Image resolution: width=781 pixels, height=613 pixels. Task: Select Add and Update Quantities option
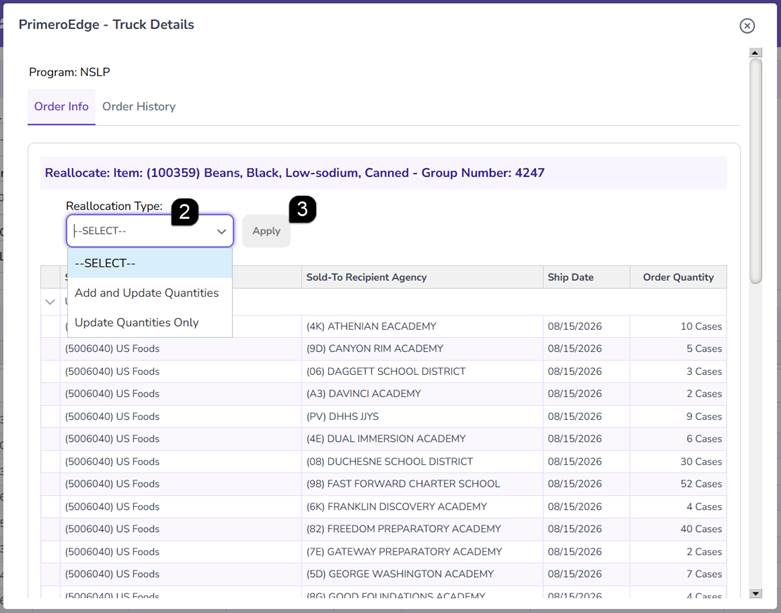pyautogui.click(x=150, y=293)
